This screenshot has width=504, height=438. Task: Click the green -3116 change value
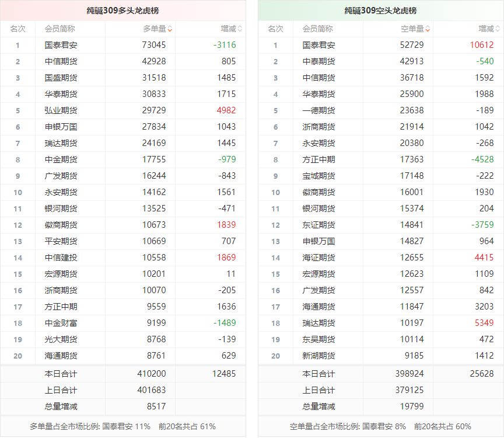225,45
